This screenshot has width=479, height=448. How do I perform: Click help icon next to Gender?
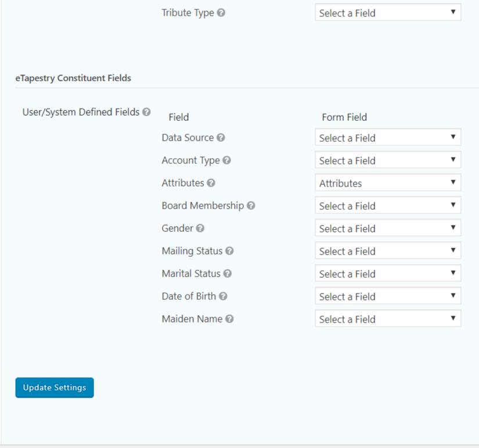coord(200,228)
